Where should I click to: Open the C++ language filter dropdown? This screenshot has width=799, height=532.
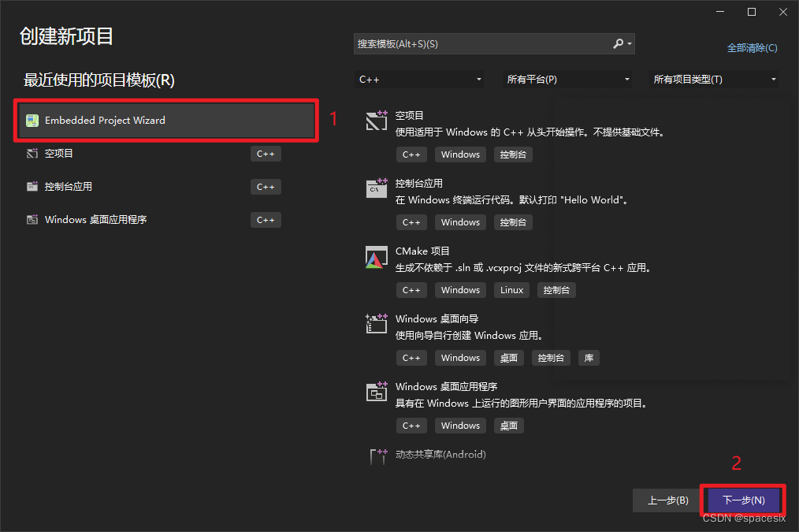tap(420, 80)
